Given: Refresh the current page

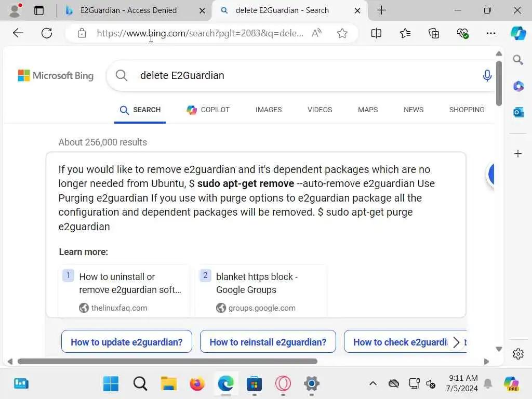Looking at the screenshot, I should pos(47,33).
